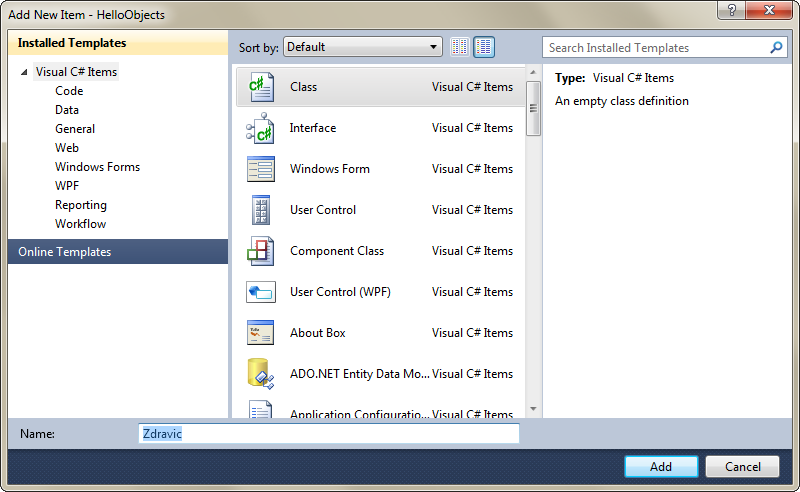800x492 pixels.
Task: Click the Name input field
Action: 329,433
